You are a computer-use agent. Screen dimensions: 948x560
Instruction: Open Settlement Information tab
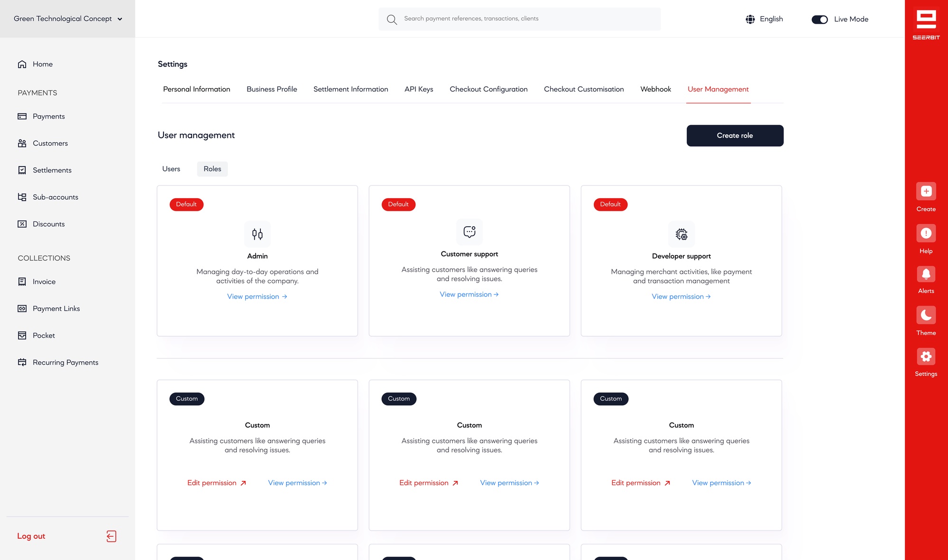[x=351, y=89]
